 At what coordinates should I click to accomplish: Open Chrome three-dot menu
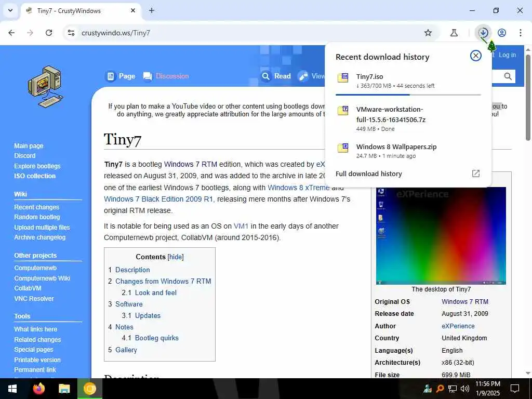[x=521, y=33]
